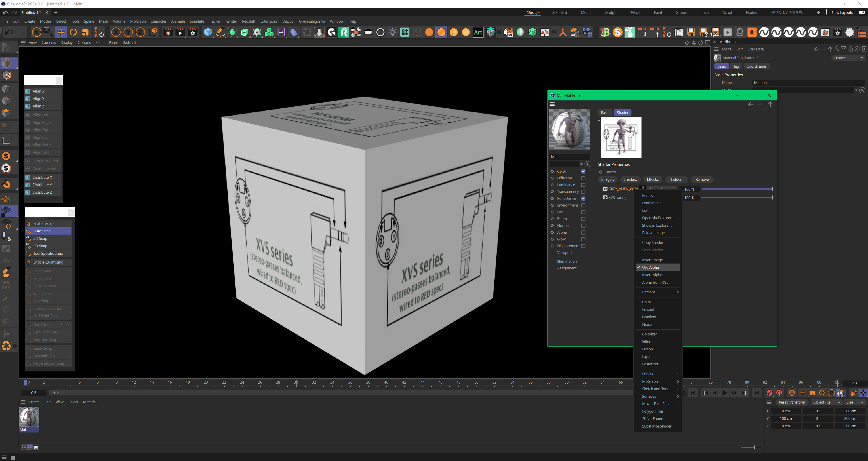This screenshot has height=461, width=868.
Task: Toggle visibility of XVS_wiring layer
Action: [605, 198]
